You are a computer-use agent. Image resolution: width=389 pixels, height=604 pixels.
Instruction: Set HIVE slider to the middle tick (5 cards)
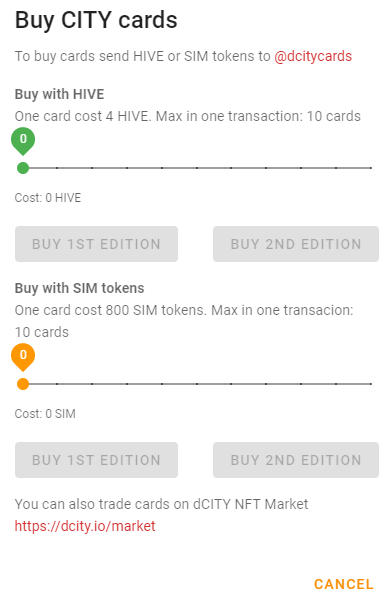point(197,168)
